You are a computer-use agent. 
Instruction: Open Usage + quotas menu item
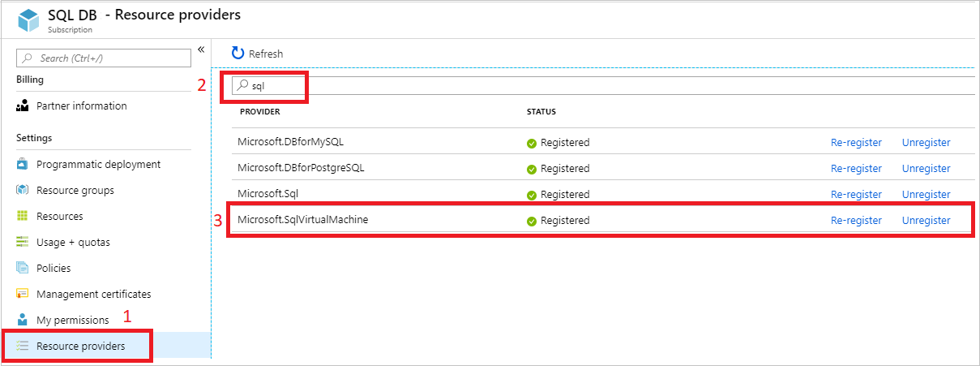click(x=73, y=242)
